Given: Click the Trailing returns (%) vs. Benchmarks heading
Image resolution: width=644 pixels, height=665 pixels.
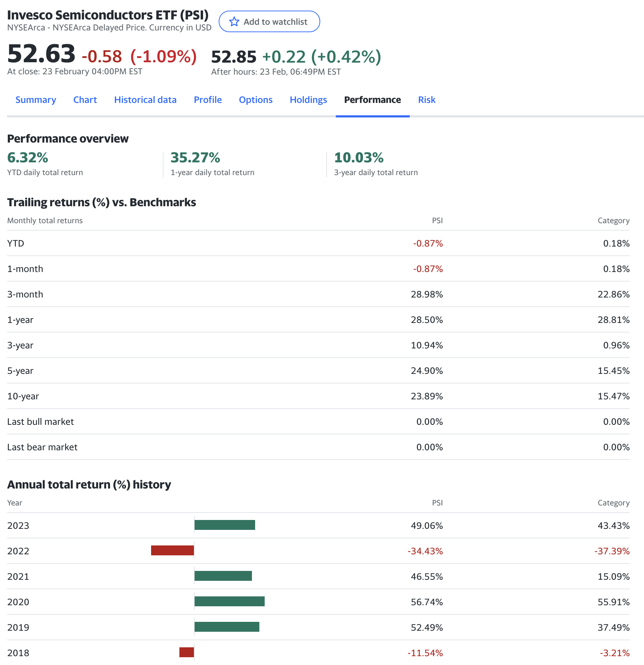Looking at the screenshot, I should 102,202.
